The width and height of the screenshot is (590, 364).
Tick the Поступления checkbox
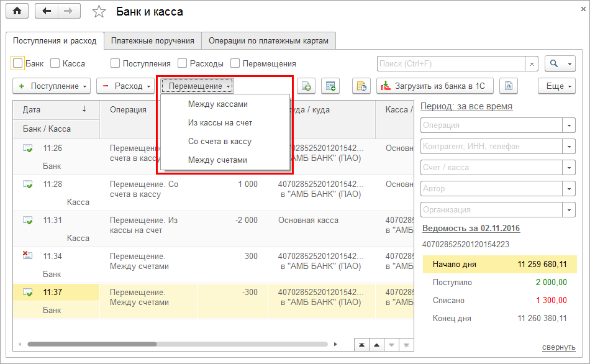pos(115,63)
